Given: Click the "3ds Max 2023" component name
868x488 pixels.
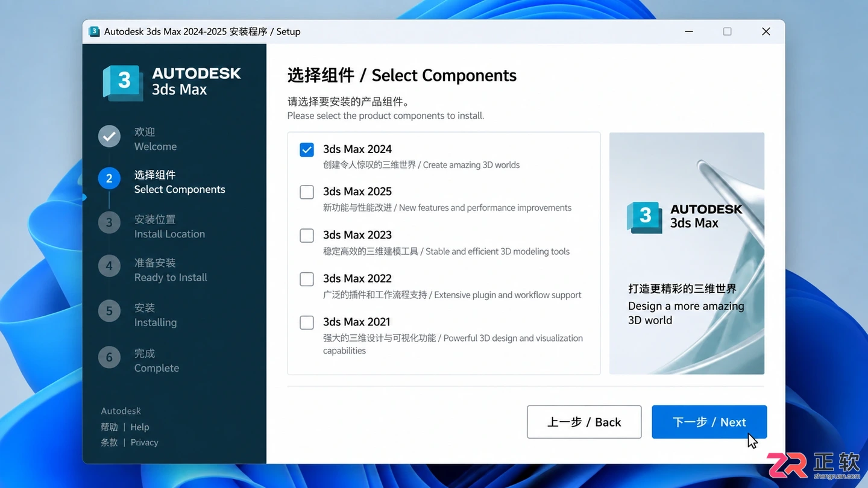Looking at the screenshot, I should 357,235.
